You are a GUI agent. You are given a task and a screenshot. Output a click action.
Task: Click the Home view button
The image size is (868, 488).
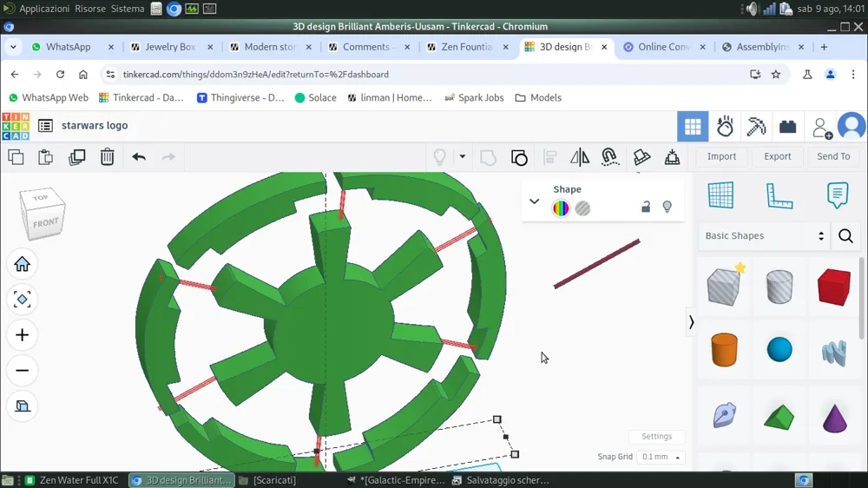[x=23, y=264]
